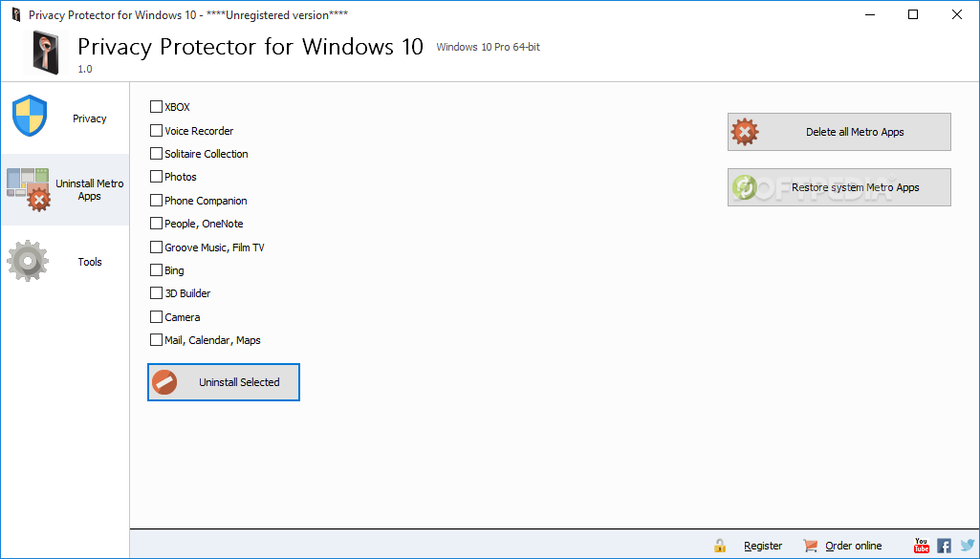
Task: Enable the 3D Builder checkbox
Action: click(x=156, y=293)
